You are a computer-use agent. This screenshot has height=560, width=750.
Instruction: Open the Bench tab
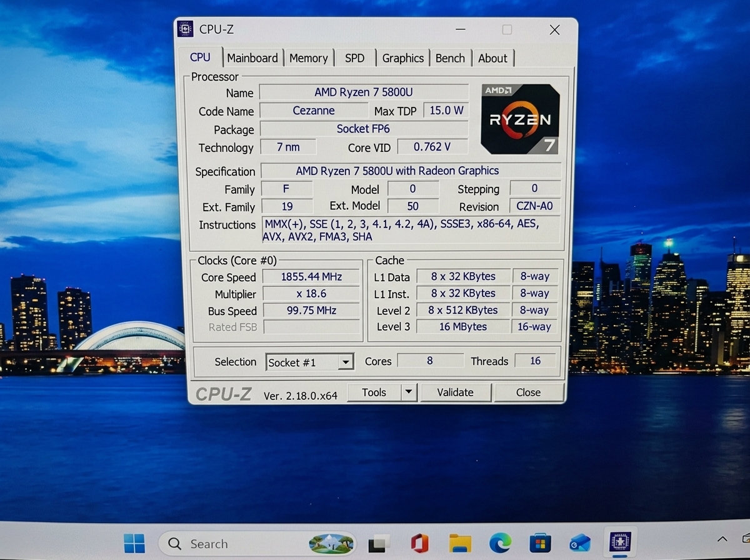tap(450, 58)
